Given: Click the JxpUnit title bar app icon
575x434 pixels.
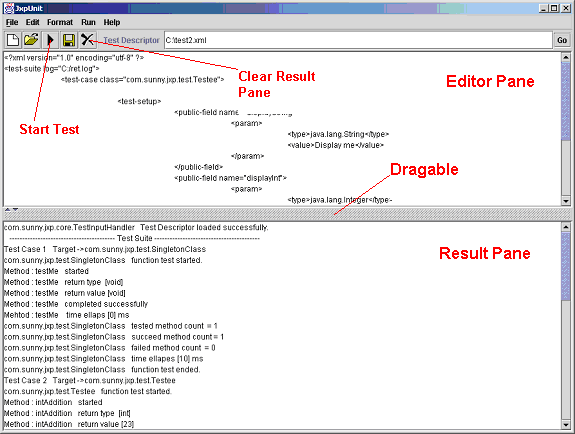Looking at the screenshot, I should coord(8,8).
